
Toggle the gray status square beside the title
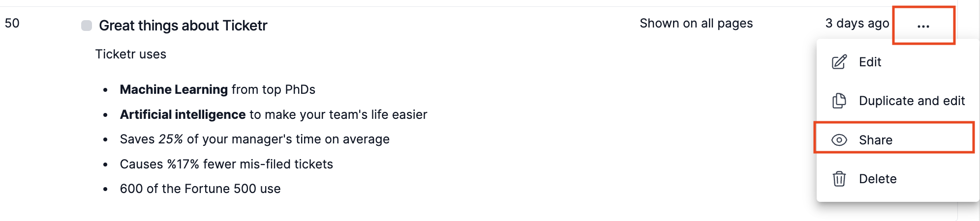click(87, 26)
